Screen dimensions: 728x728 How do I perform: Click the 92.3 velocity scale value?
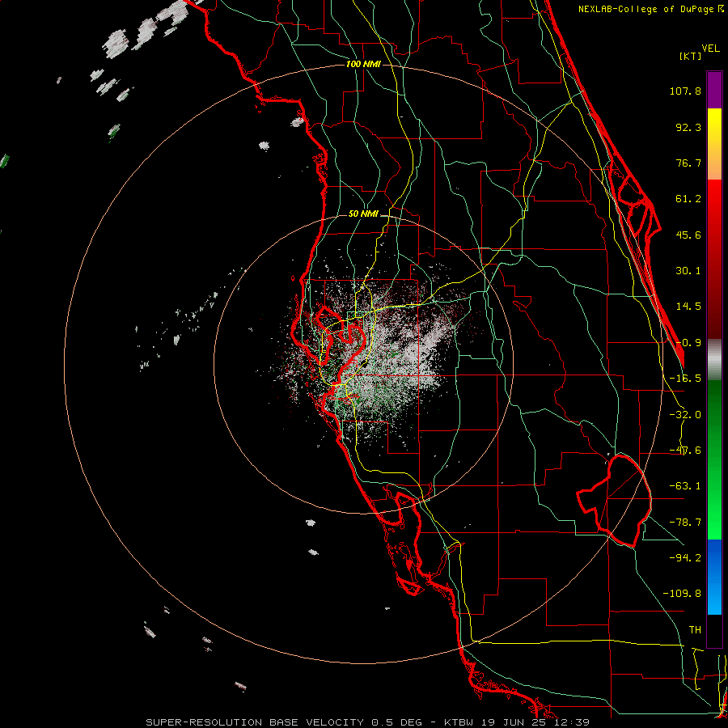point(688,127)
